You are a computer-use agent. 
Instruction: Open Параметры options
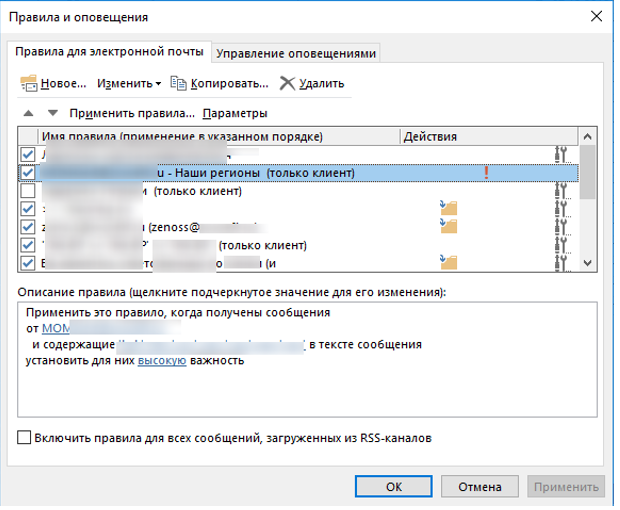[235, 113]
